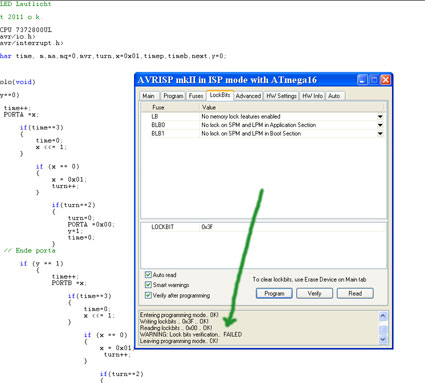The height and width of the screenshot is (383, 425).
Task: Open the Program tab
Action: click(173, 96)
